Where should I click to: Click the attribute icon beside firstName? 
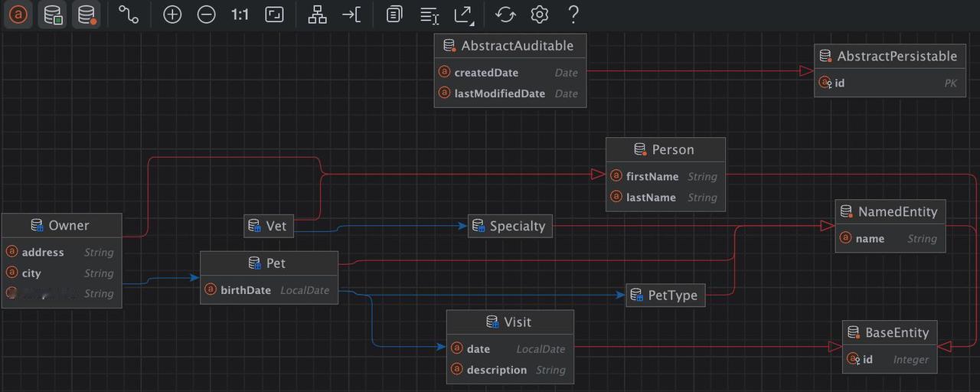(x=616, y=176)
